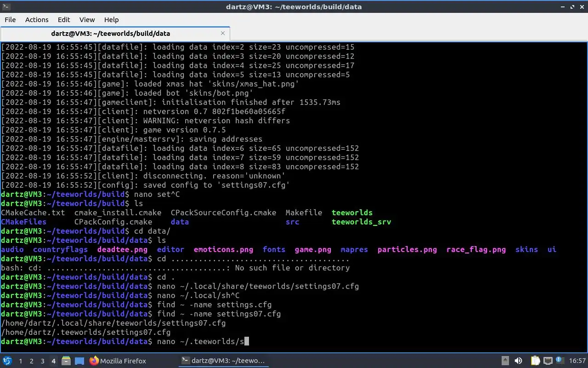Open the file manager icon in taskbar
The height and width of the screenshot is (368, 588).
tap(66, 361)
